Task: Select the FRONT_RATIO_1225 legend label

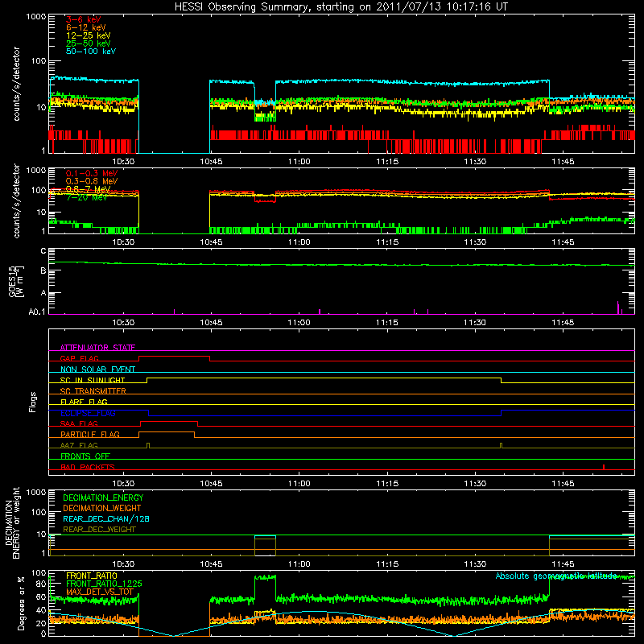Action: 104,584
